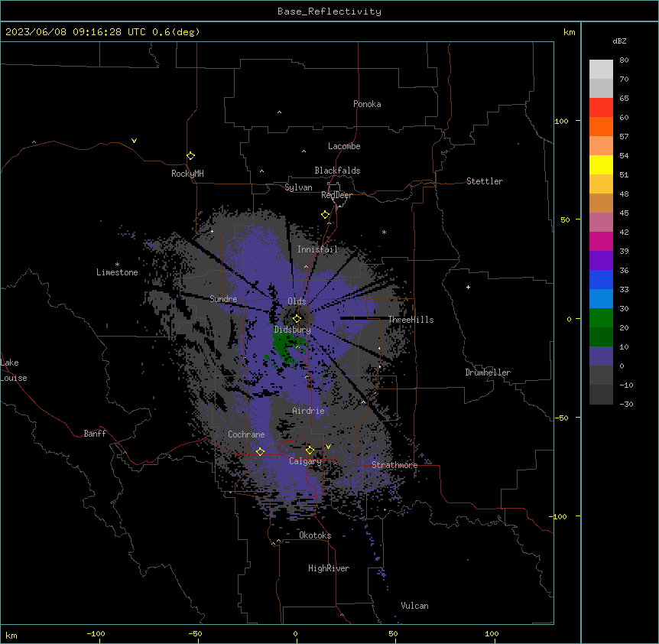Click the Blackfalds city label
Viewport: 659px width, 644px height.
point(337,171)
